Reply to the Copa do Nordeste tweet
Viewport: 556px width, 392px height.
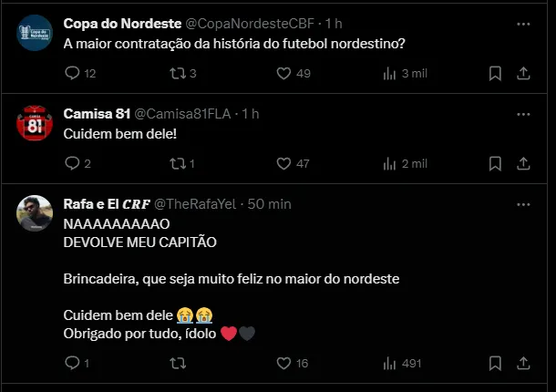pyautogui.click(x=73, y=73)
